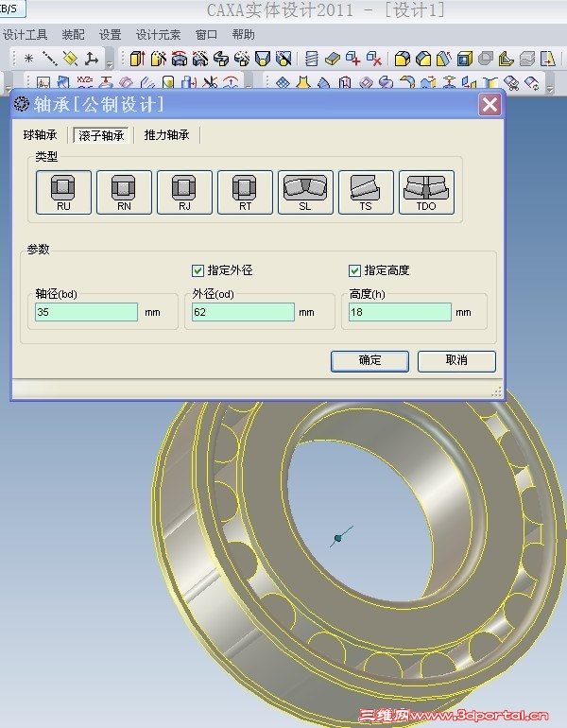Click the dialog resize grip corner
Image resolution: width=567 pixels, height=728 pixels.
[x=496, y=392]
